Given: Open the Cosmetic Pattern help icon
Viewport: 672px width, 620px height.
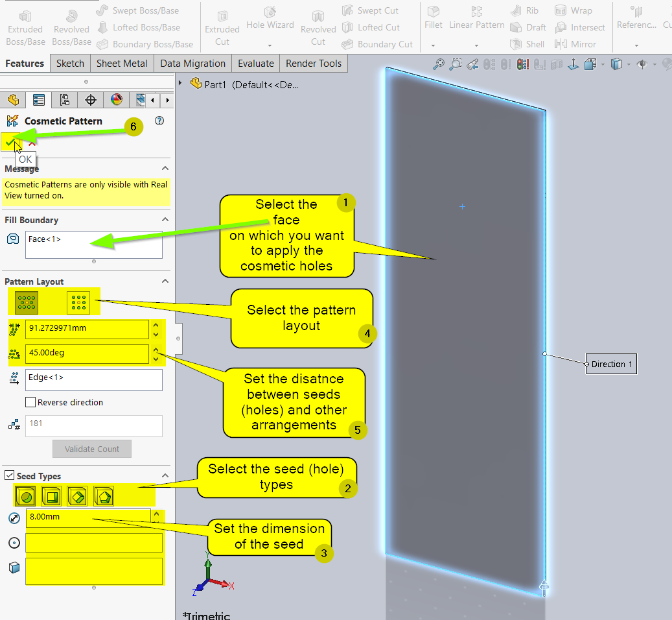Looking at the screenshot, I should point(159,121).
